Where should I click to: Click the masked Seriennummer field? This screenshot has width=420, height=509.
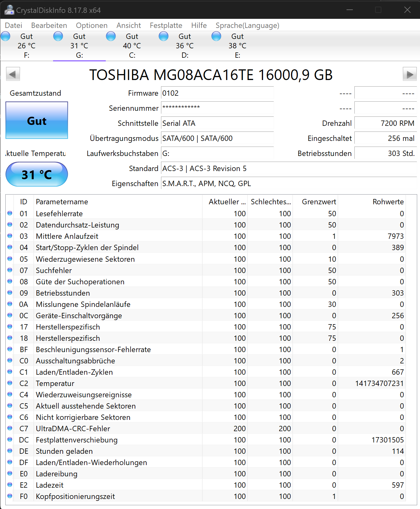(x=217, y=108)
